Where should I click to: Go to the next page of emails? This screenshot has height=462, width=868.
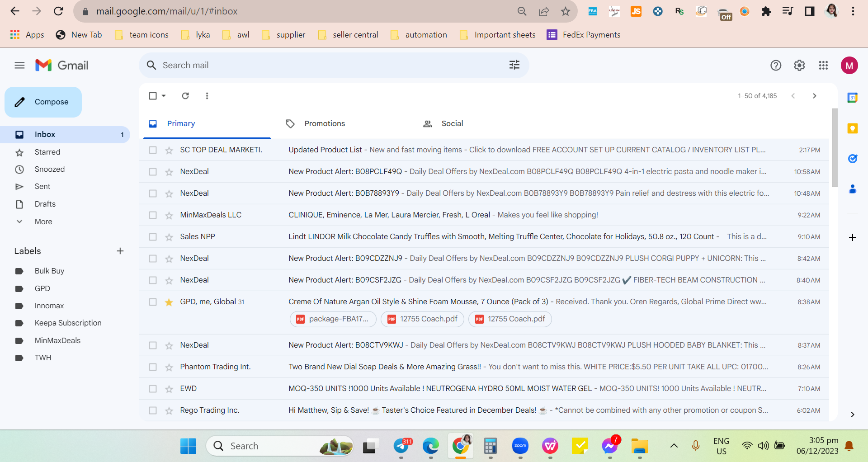point(815,96)
